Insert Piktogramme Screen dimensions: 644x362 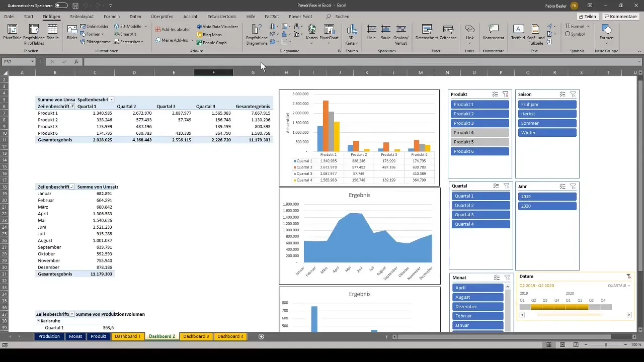95,42
